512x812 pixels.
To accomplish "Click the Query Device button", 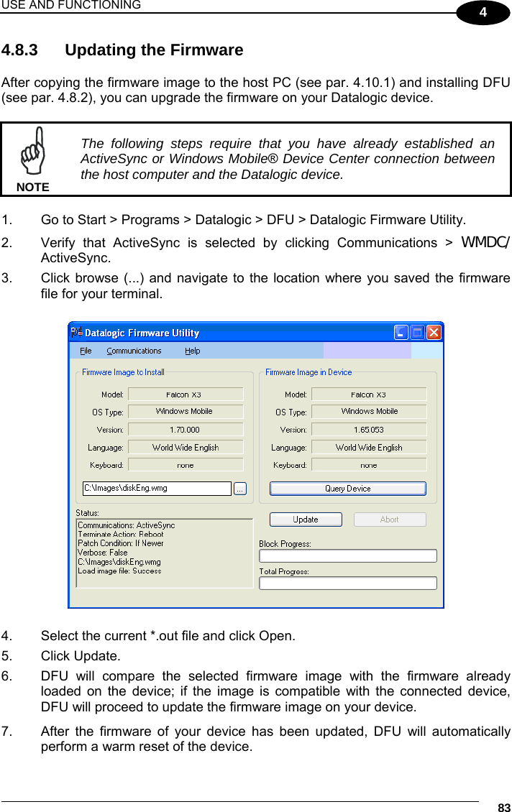I will (x=348, y=489).
